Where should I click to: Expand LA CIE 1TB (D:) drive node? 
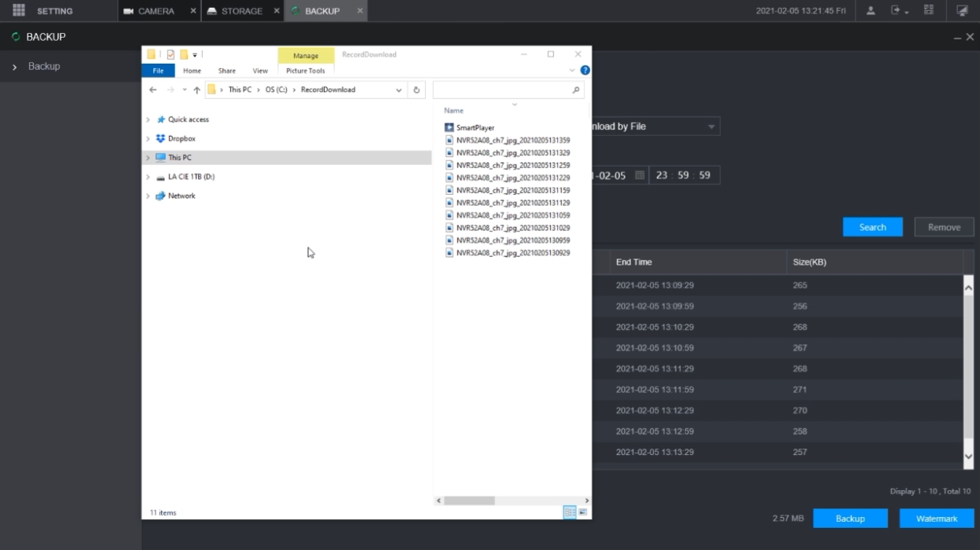(x=148, y=177)
